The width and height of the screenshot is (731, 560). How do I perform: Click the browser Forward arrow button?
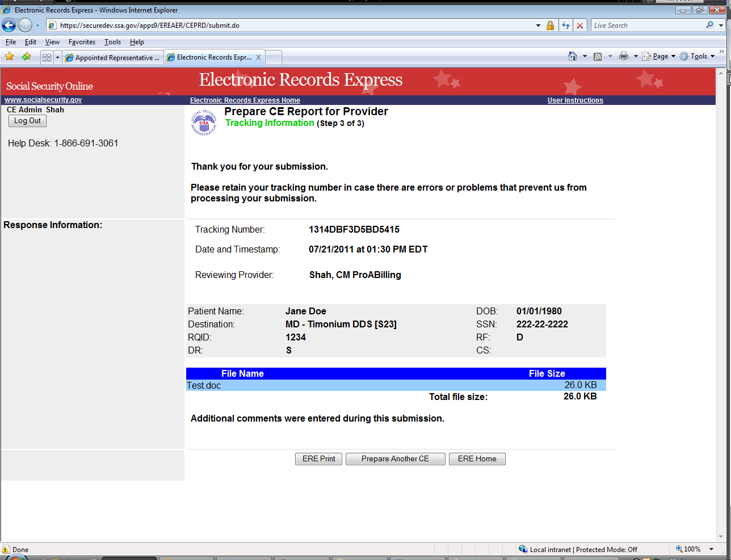click(26, 26)
